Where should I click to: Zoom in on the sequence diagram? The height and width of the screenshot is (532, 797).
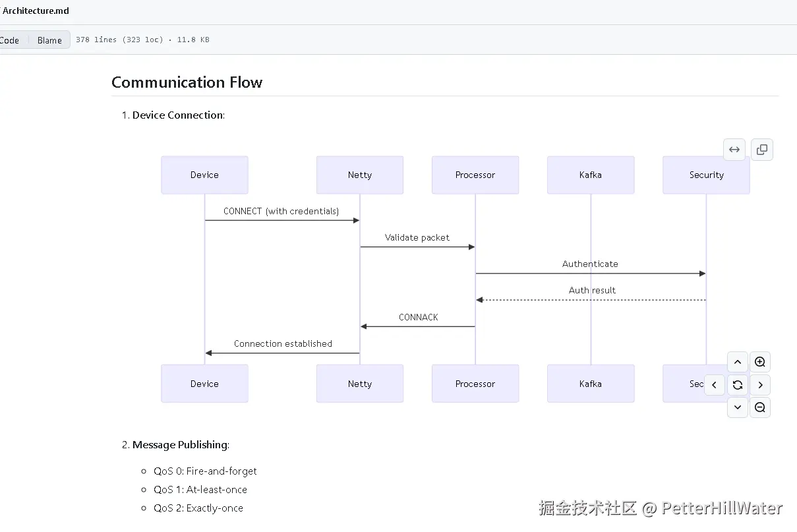760,362
